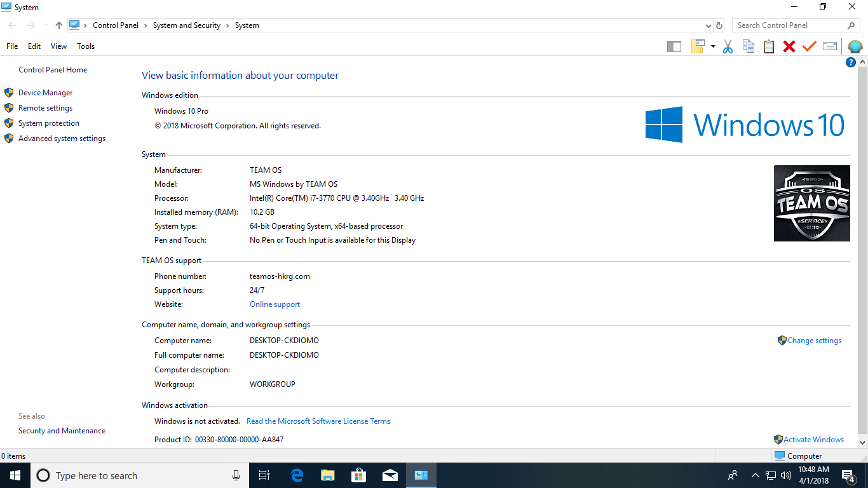Open Device Manager link
The image size is (868, 488).
point(45,93)
